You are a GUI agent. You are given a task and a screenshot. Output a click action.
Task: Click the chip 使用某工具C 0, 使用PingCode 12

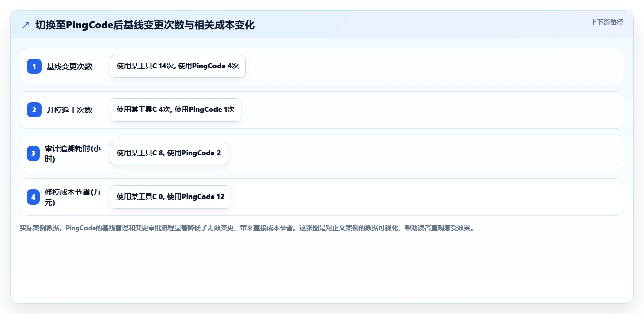[x=170, y=197]
